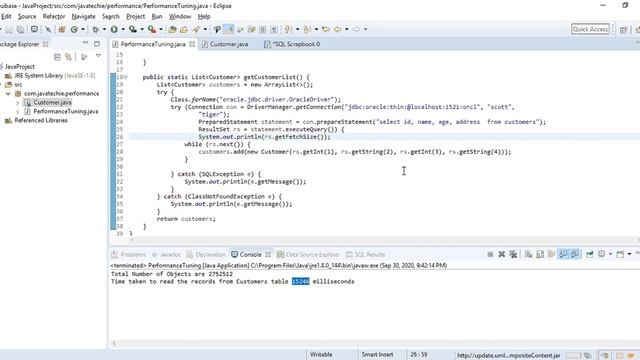
Task: Click Next Annotation icon in toolbar
Action: coord(288,29)
